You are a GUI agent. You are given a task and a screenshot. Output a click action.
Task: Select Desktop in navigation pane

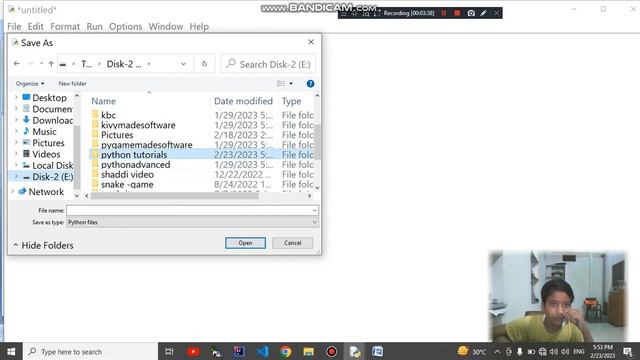tap(49, 98)
